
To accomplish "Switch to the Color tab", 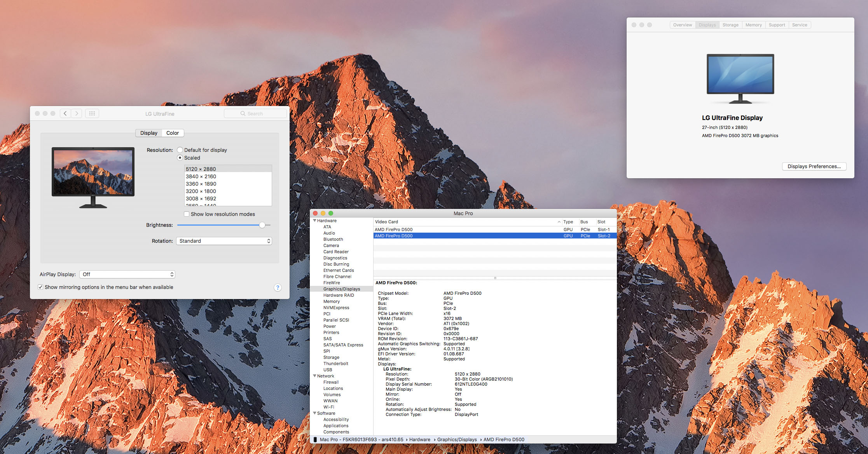I will click(x=173, y=133).
